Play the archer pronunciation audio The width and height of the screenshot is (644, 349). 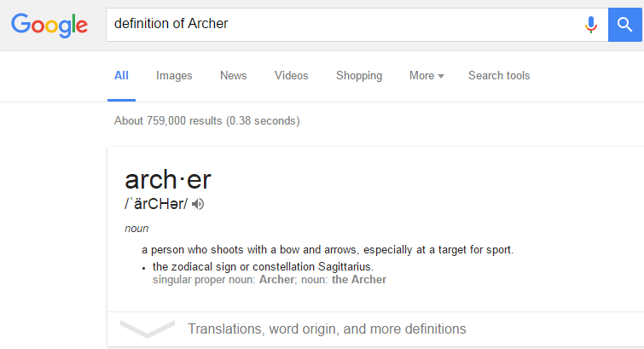(x=199, y=204)
